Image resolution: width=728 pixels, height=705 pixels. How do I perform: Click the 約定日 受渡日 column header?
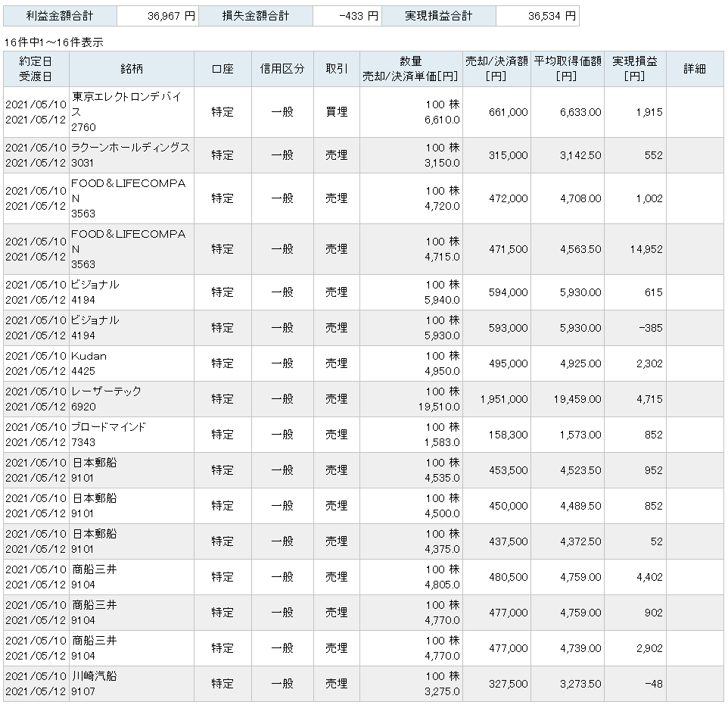[36, 69]
